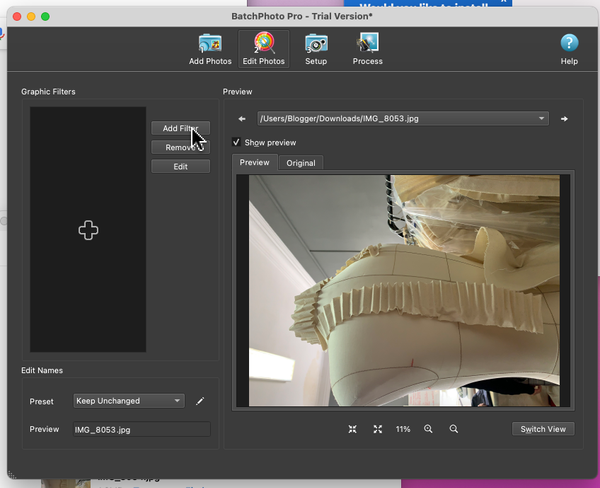Viewport: 600px width, 488px height.
Task: Click the expand to actual size icon
Action: [377, 429]
